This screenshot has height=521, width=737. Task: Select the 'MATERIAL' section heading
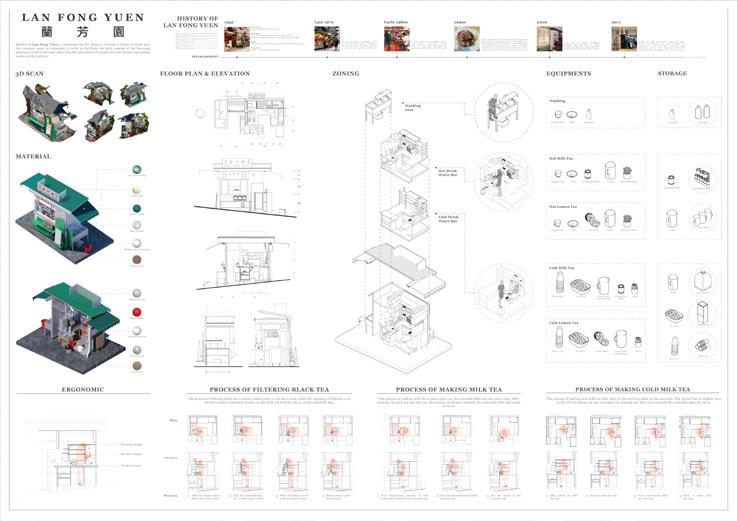pyautogui.click(x=33, y=156)
